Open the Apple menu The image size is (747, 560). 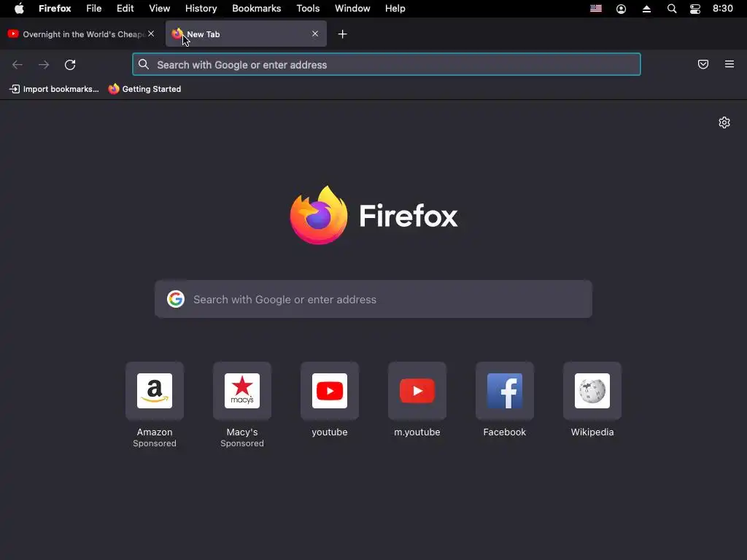point(19,9)
